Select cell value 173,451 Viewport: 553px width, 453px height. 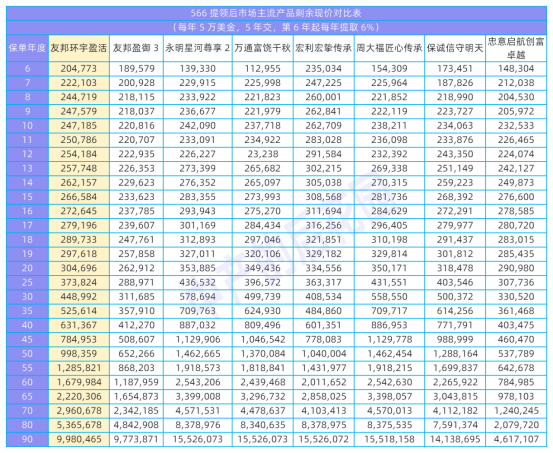pos(455,68)
